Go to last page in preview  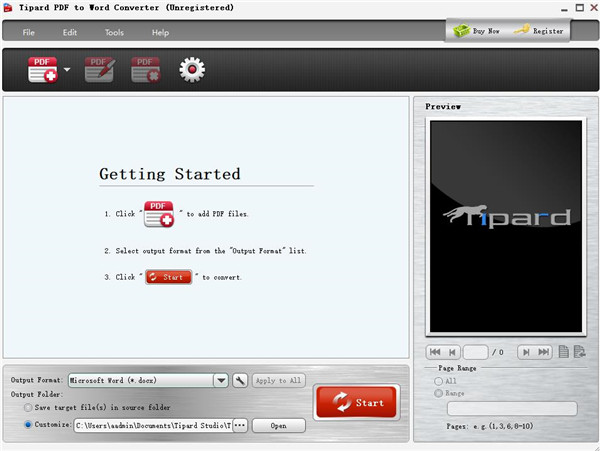click(x=543, y=352)
